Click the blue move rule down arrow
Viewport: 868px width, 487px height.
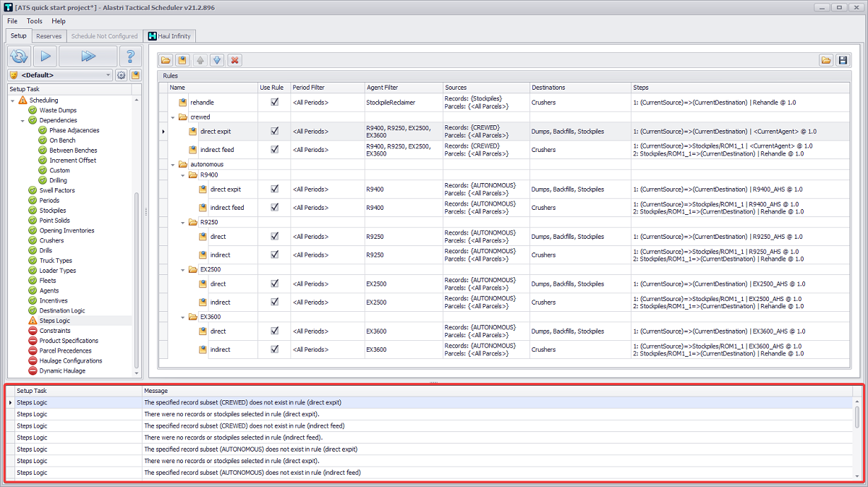216,60
